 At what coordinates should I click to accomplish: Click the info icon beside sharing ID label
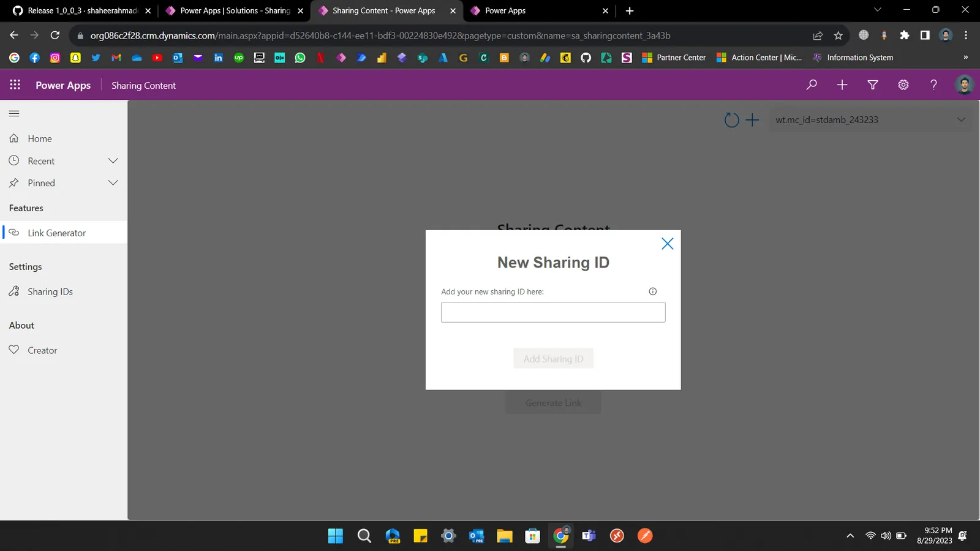point(653,291)
